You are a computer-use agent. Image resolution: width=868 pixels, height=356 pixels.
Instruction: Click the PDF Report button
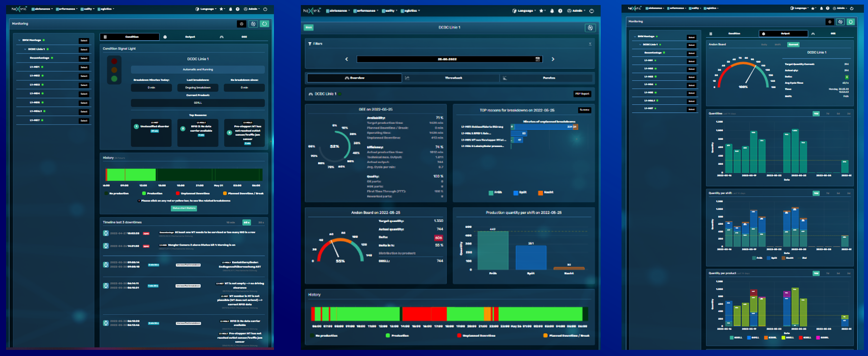pos(582,94)
